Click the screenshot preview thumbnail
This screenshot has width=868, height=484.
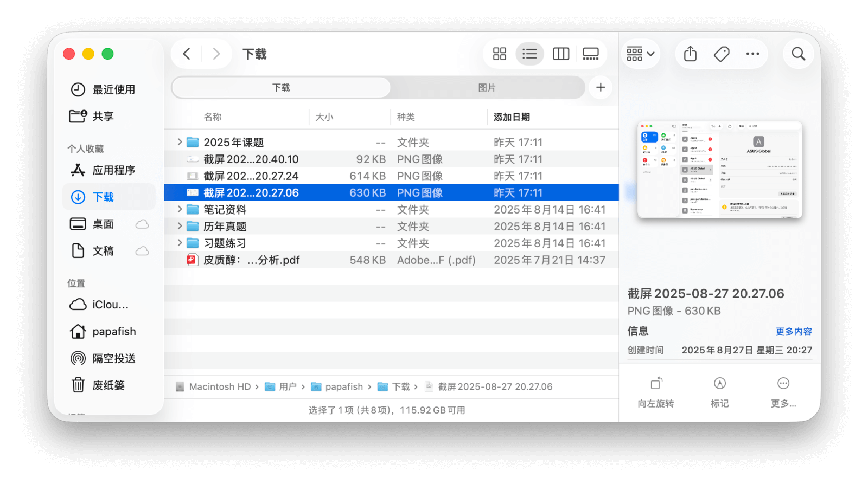point(719,170)
